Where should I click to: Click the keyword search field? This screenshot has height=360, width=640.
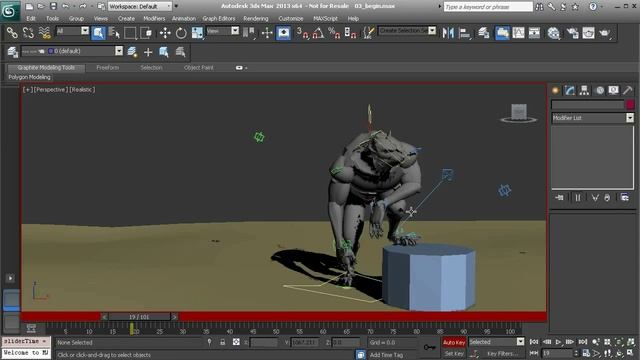488,7
